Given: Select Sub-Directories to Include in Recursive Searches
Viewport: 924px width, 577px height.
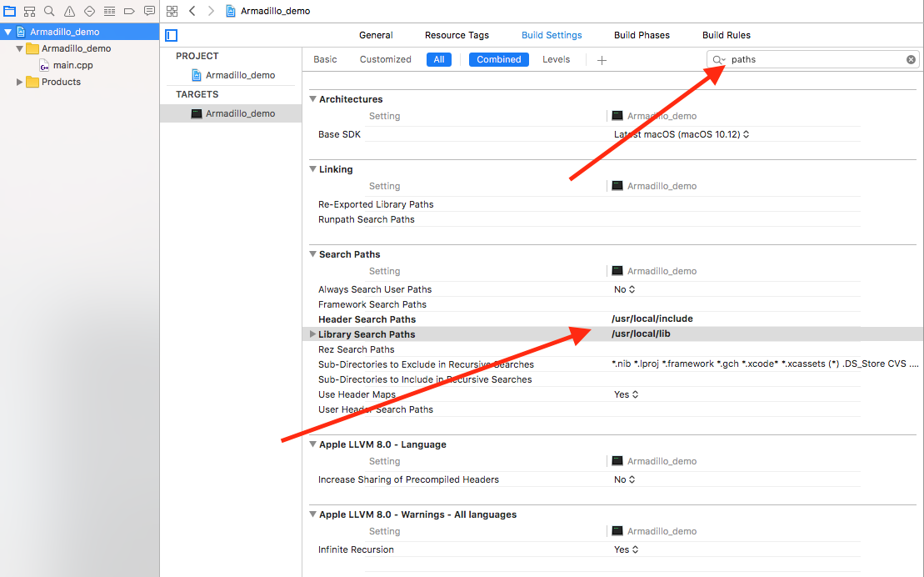Looking at the screenshot, I should [x=425, y=379].
